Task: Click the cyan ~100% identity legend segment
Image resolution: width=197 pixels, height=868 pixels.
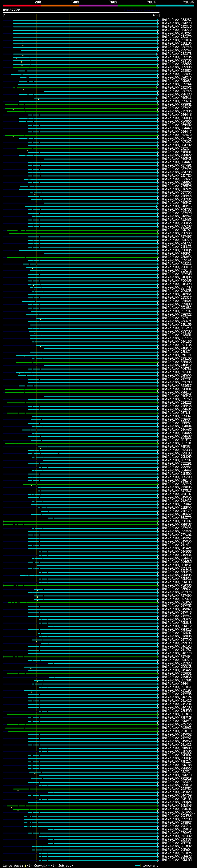Action: click(175, 6)
